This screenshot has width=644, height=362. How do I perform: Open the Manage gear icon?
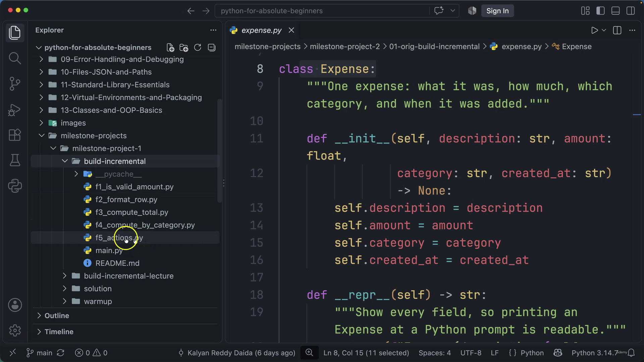click(x=15, y=330)
